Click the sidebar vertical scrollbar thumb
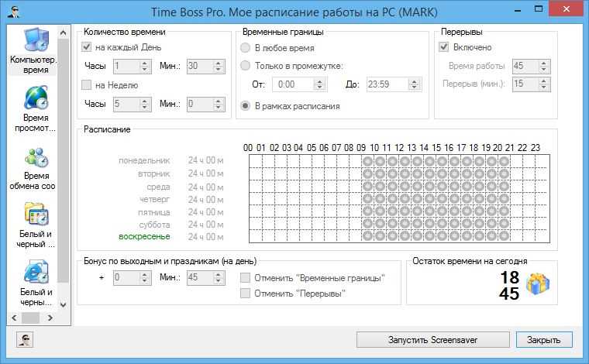The width and height of the screenshot is (589, 364). tap(63, 160)
